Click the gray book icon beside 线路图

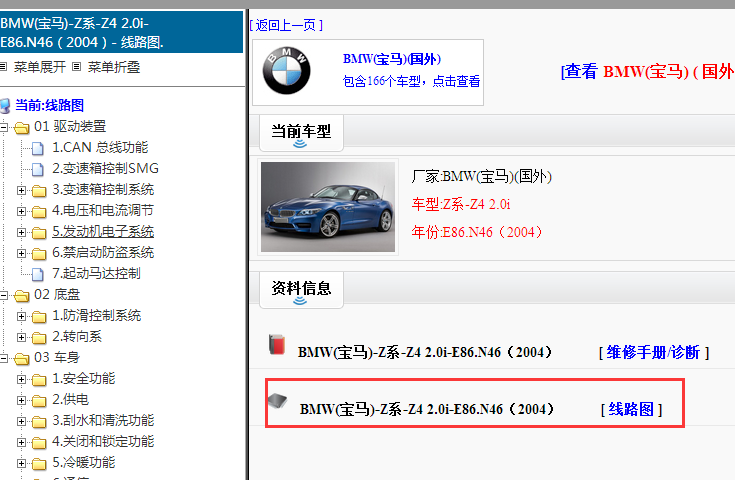click(278, 401)
